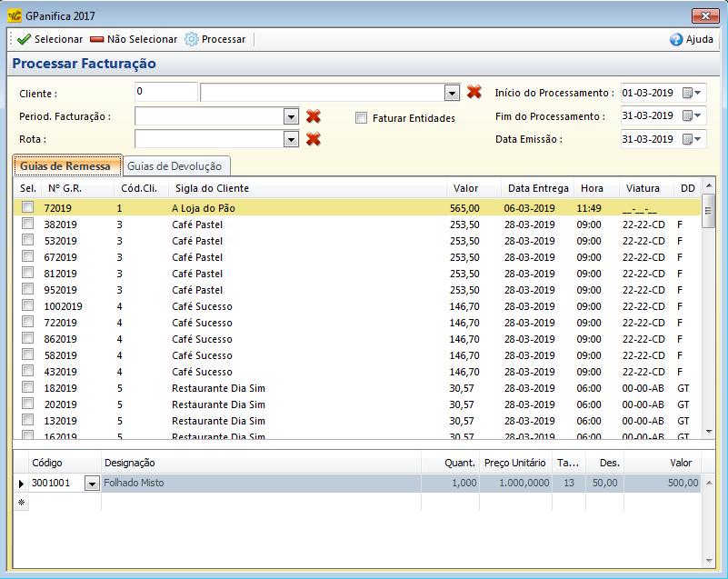Click the Processar gear icon
728x579 pixels.
pyautogui.click(x=192, y=39)
